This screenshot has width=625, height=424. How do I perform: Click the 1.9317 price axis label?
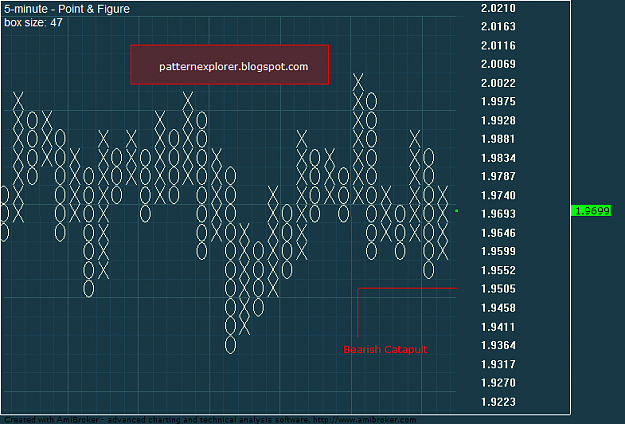tap(498, 364)
